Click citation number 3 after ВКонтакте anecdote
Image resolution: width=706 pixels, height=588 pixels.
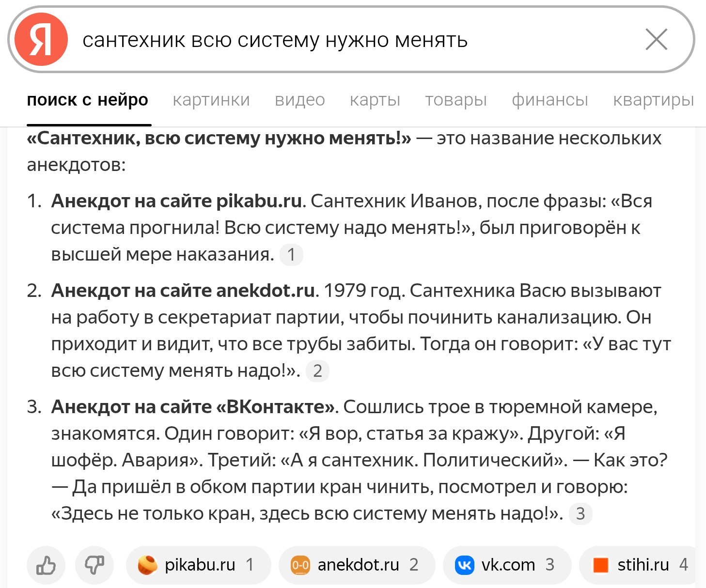(x=580, y=514)
